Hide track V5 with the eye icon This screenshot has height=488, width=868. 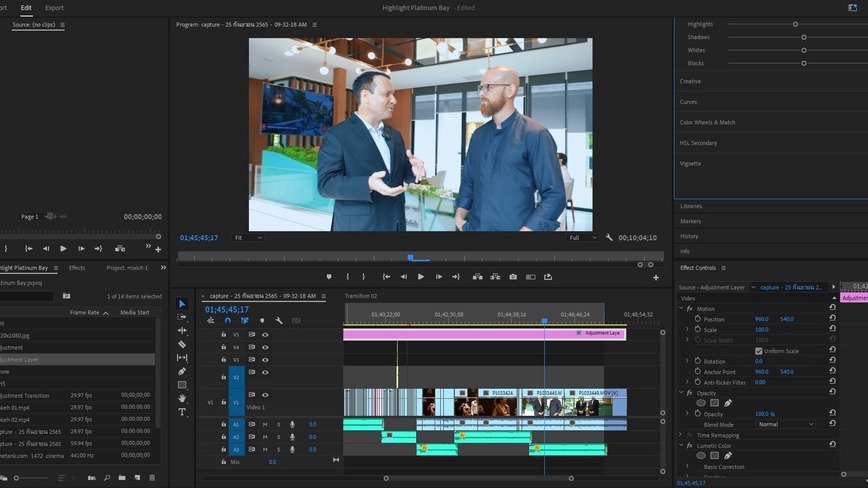click(265, 335)
